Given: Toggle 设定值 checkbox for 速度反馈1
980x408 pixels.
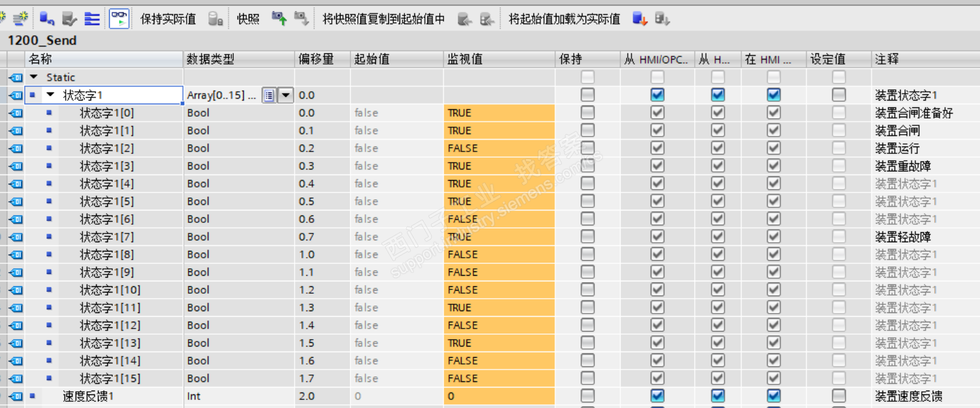Looking at the screenshot, I should click(839, 396).
